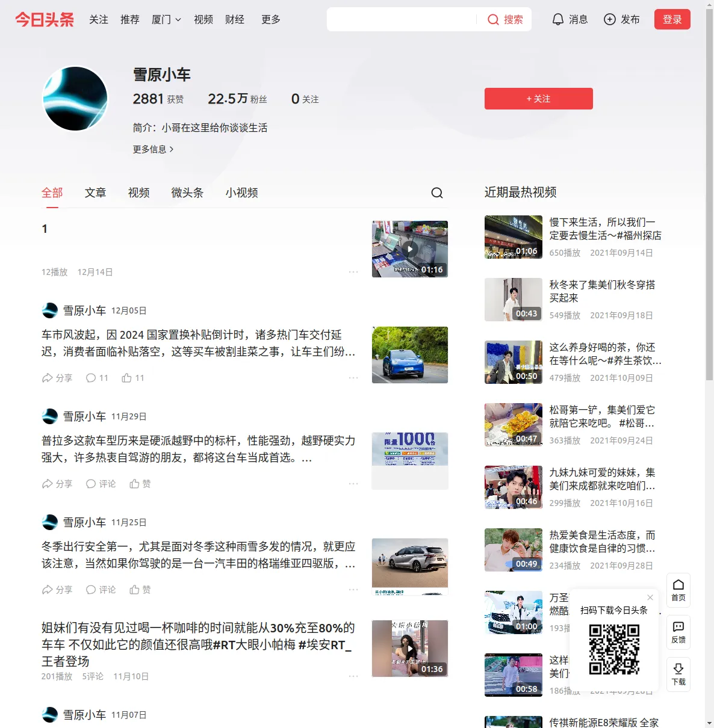Screen dimensions: 714x728
Task: Open hot video 这么养身好喝的茶 title
Action: point(606,354)
